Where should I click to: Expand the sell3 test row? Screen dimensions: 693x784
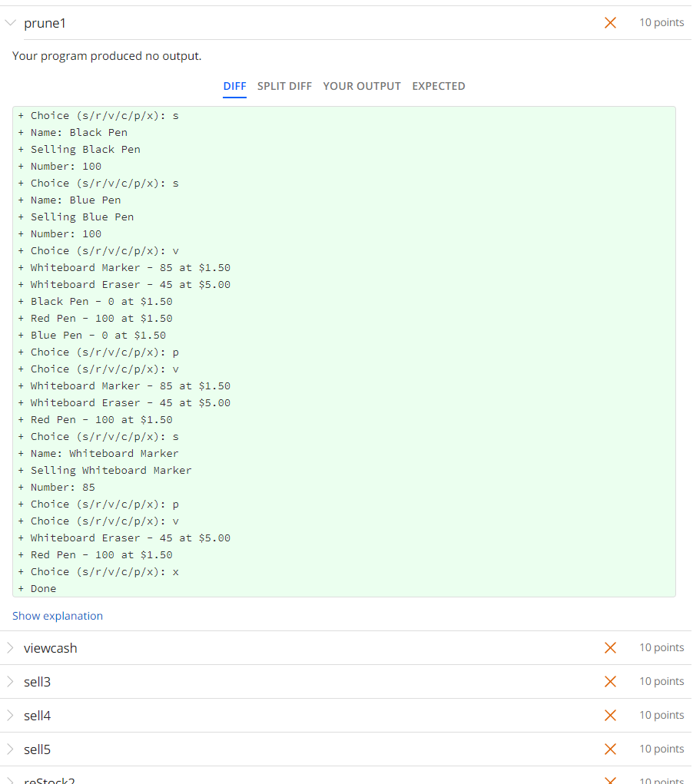pyautogui.click(x=11, y=682)
